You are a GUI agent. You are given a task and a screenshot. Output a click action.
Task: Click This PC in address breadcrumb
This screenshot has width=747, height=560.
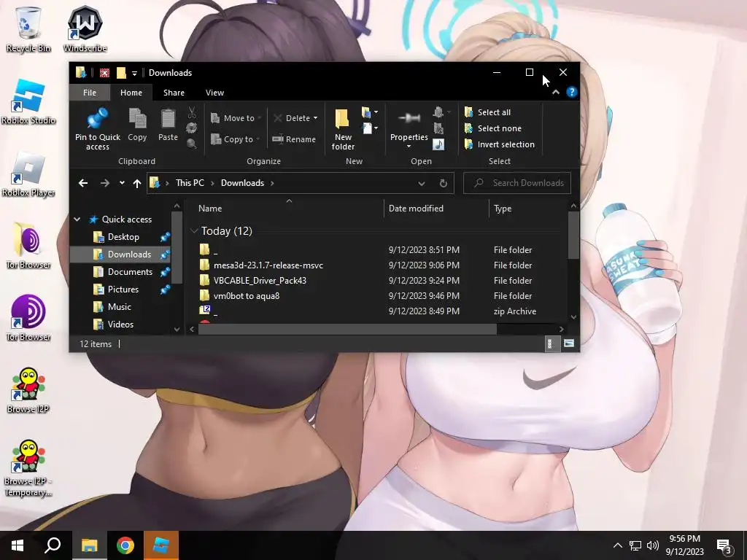[190, 183]
